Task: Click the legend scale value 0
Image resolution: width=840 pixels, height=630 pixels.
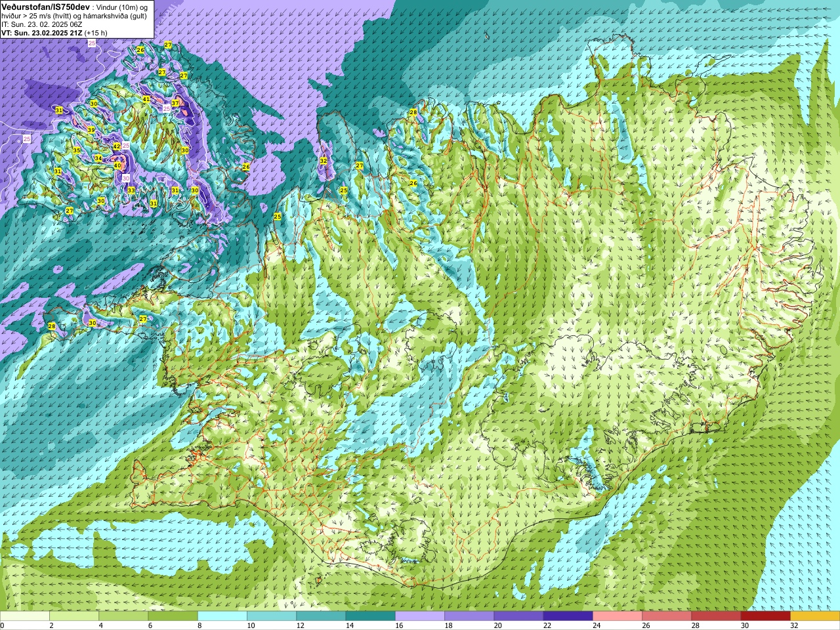Action: click(3, 625)
